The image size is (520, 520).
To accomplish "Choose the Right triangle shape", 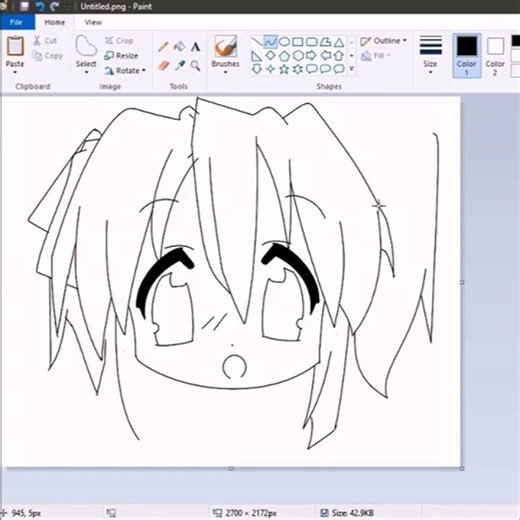I will point(256,56).
